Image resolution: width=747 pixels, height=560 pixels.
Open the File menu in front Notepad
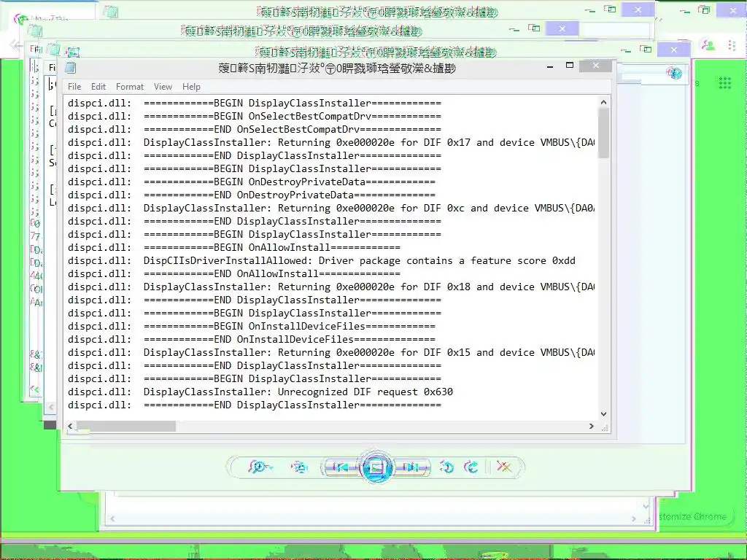(74, 87)
